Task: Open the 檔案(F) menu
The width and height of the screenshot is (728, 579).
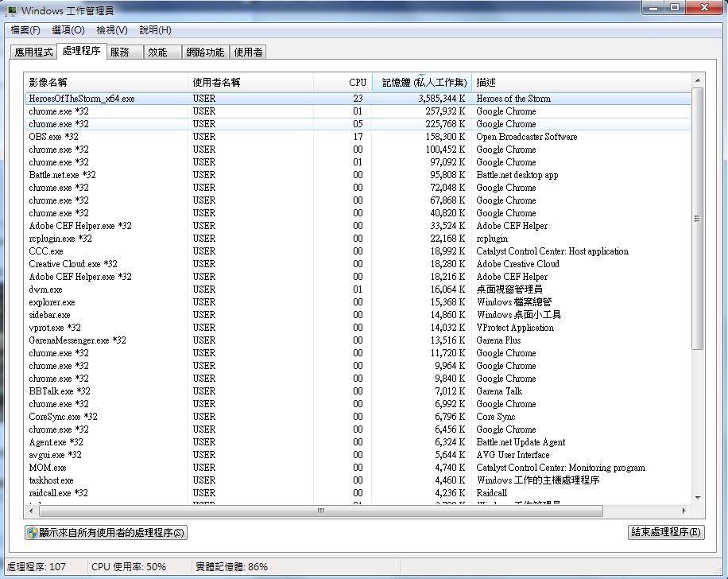Action: [x=25, y=30]
